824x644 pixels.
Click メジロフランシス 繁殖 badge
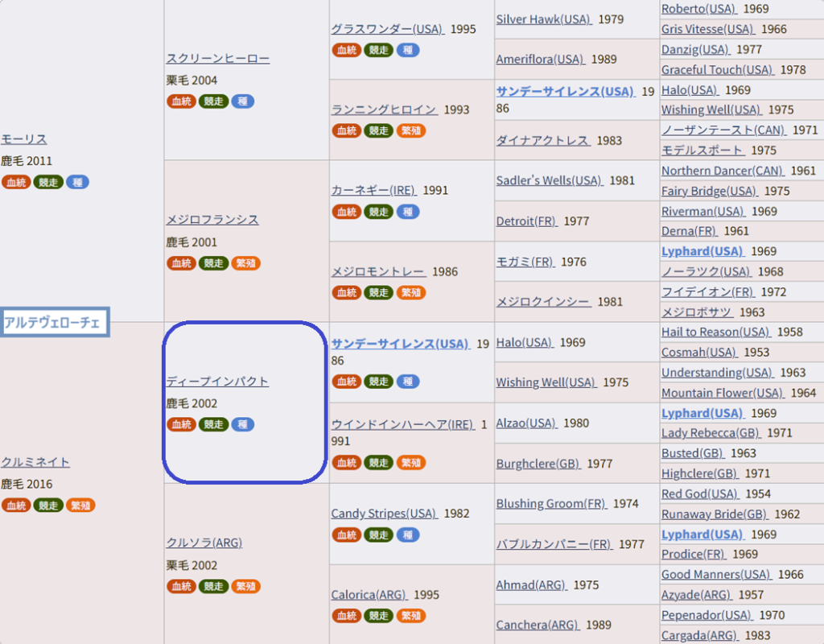[x=246, y=263]
